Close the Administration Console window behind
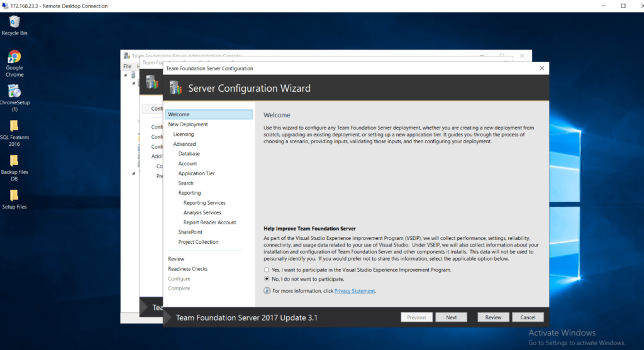This screenshot has height=350, width=644. (x=521, y=56)
